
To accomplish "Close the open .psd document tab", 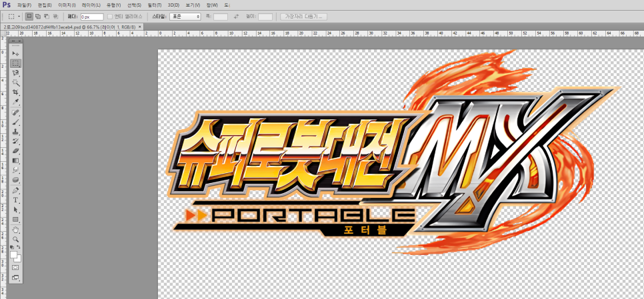I will click(x=139, y=27).
